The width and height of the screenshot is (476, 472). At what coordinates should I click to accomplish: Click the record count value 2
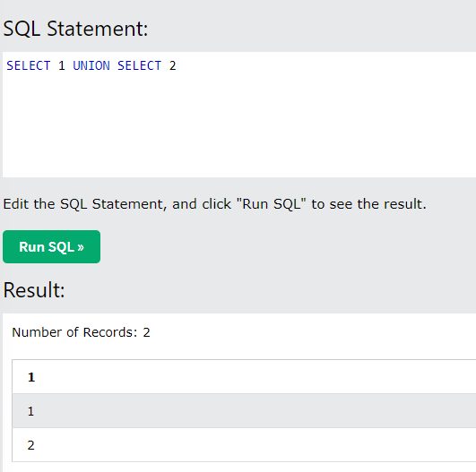146,332
